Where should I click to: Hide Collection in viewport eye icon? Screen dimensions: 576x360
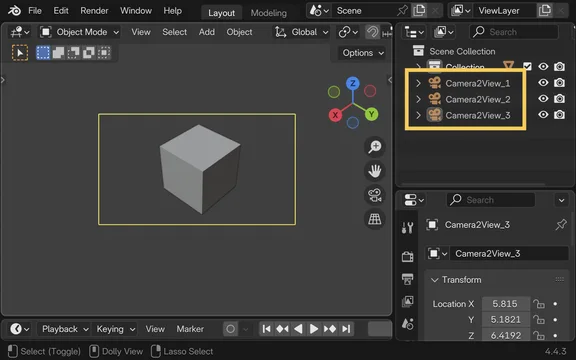point(543,66)
